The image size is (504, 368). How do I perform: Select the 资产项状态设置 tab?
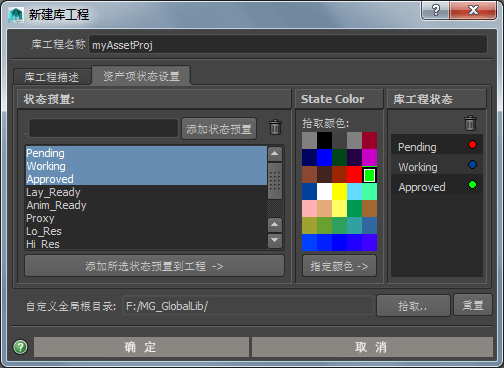click(141, 76)
